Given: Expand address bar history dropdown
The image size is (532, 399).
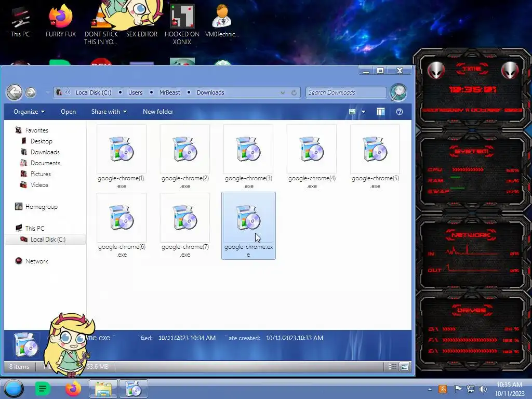Looking at the screenshot, I should 283,92.
